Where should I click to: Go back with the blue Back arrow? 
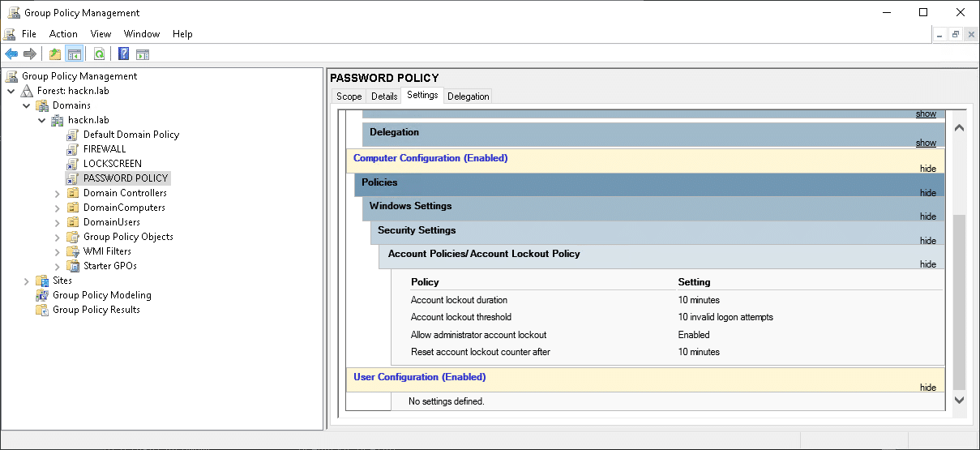click(x=11, y=54)
